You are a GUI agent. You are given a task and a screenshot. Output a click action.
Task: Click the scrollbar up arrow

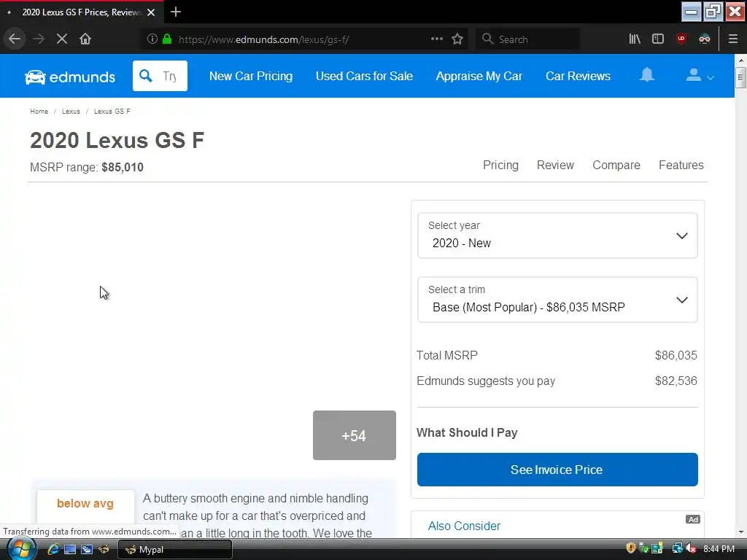click(x=740, y=61)
